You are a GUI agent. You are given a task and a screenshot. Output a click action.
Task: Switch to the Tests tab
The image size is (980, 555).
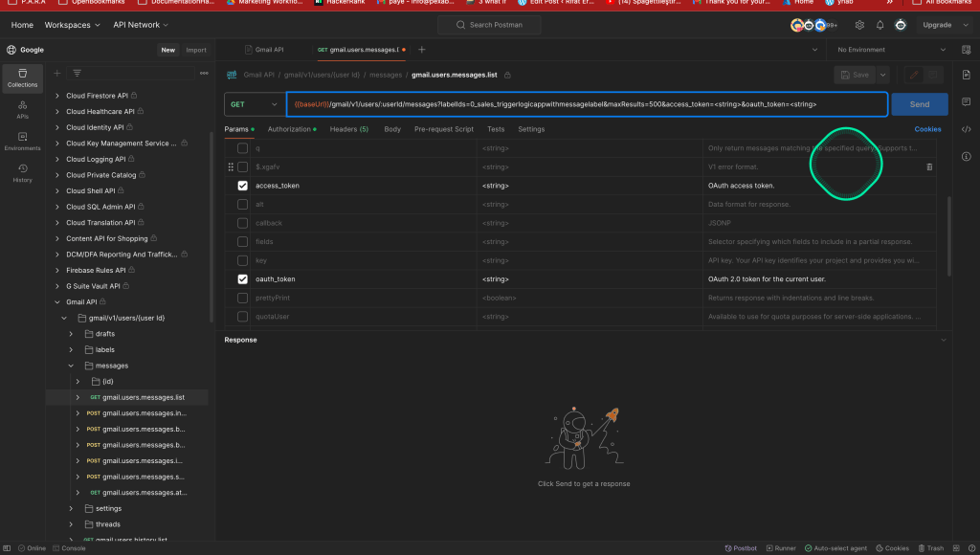(496, 129)
